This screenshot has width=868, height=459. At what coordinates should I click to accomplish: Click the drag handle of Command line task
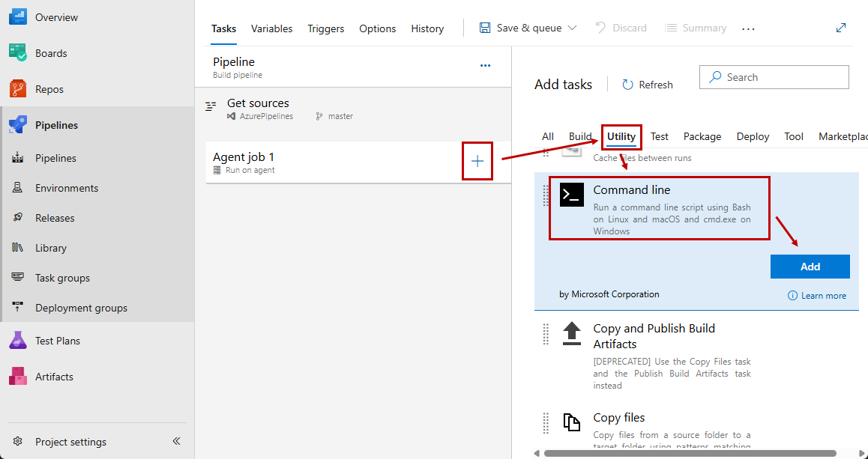pyautogui.click(x=546, y=195)
